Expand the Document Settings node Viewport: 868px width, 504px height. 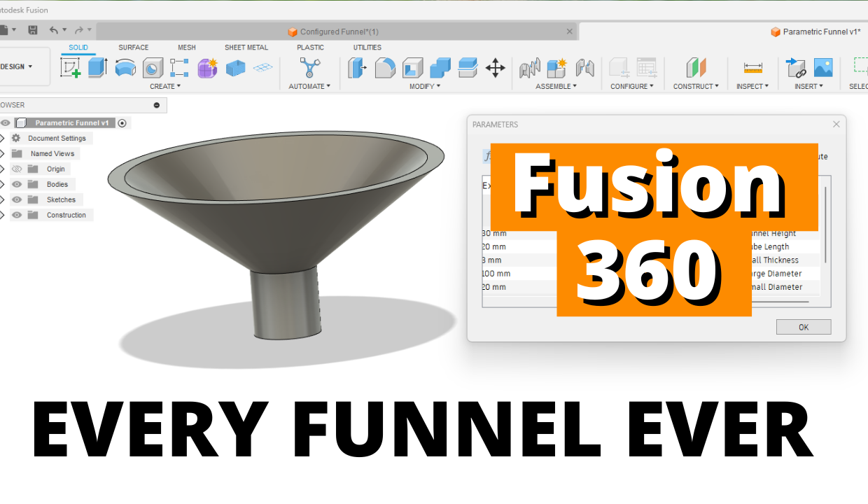pos(2,139)
